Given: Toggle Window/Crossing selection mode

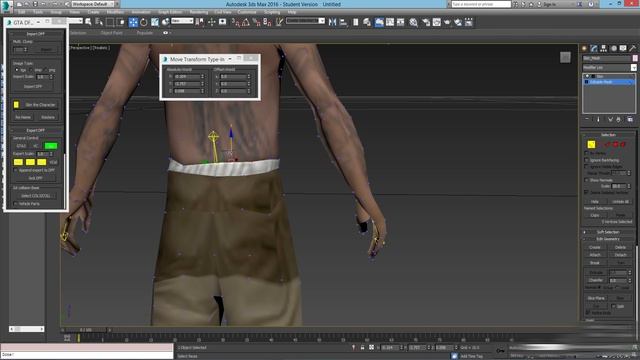Looking at the screenshot, I should 121,22.
